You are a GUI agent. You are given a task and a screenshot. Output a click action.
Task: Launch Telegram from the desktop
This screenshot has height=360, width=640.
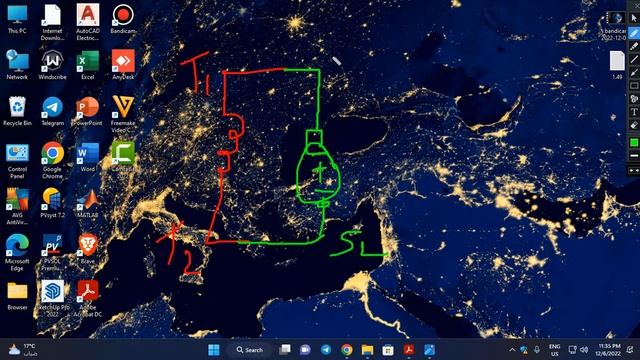(52, 111)
